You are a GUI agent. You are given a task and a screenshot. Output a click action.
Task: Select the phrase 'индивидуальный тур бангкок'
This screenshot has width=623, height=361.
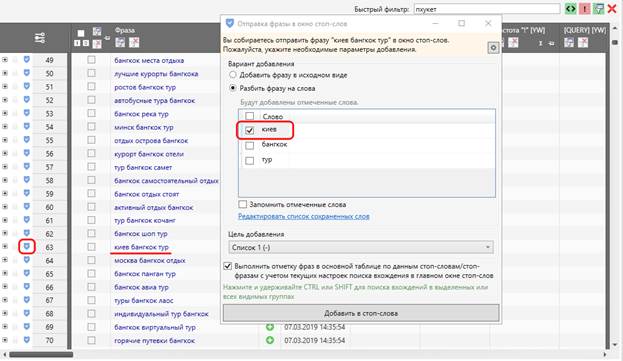(161, 314)
